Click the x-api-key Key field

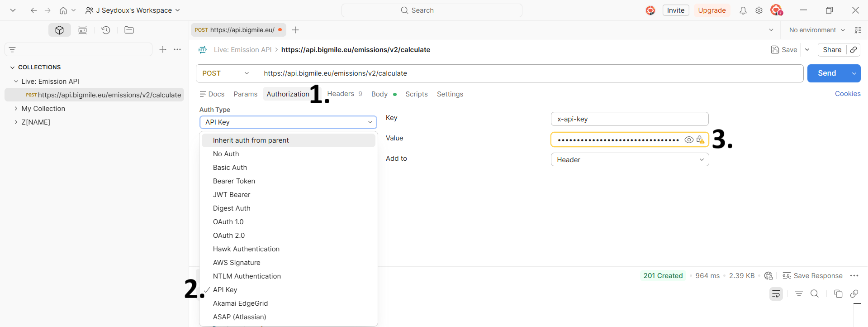pos(630,119)
